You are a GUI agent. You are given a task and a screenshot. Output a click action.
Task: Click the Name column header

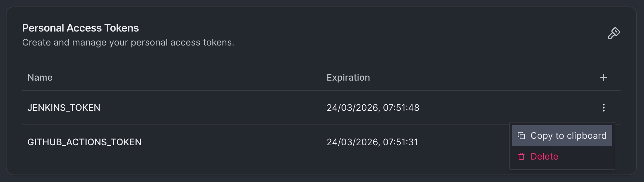coord(40,77)
